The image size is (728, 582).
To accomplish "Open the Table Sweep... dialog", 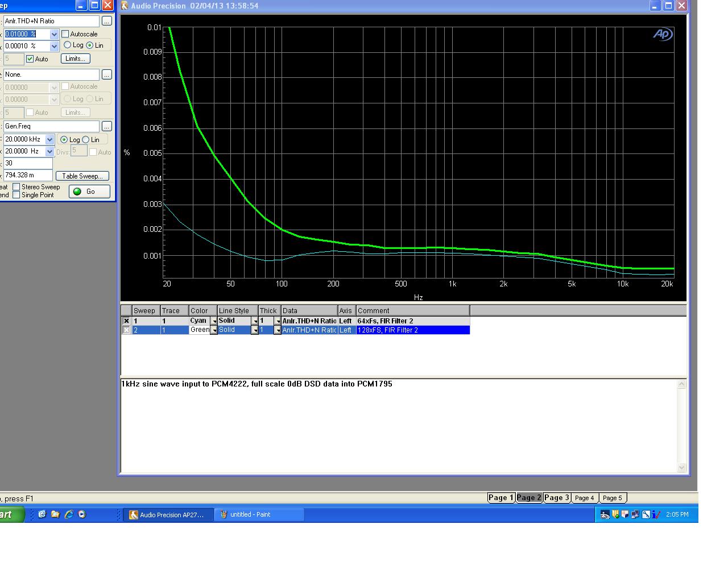I will [x=82, y=176].
